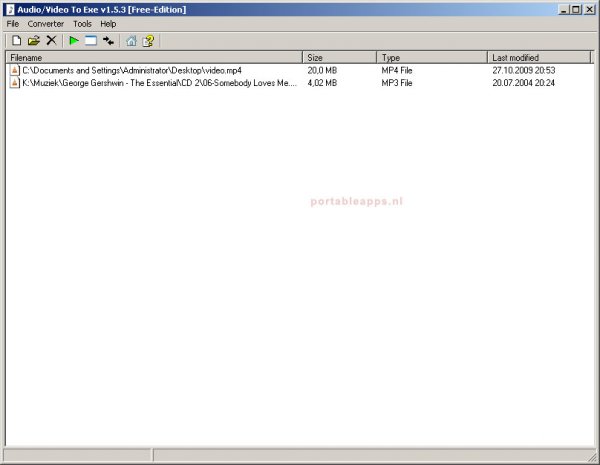Click the New blank document toolbar icon
600x465 pixels.
(16, 41)
